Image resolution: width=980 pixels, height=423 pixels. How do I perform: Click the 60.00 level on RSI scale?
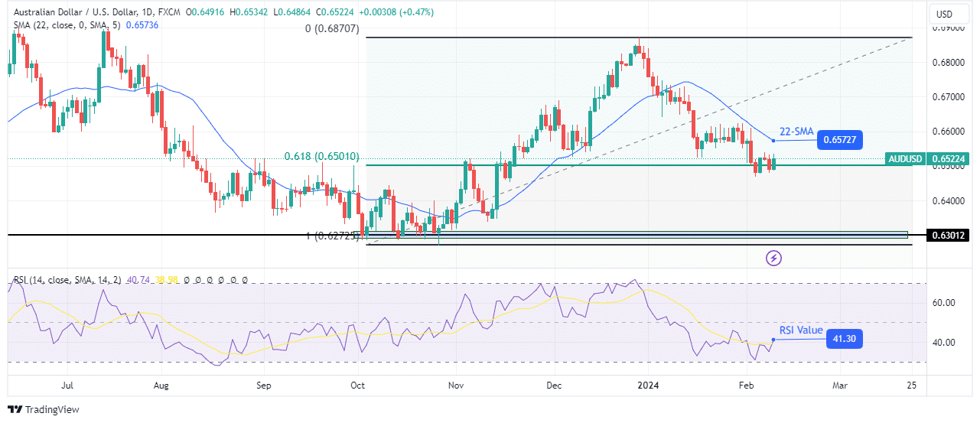(x=945, y=302)
